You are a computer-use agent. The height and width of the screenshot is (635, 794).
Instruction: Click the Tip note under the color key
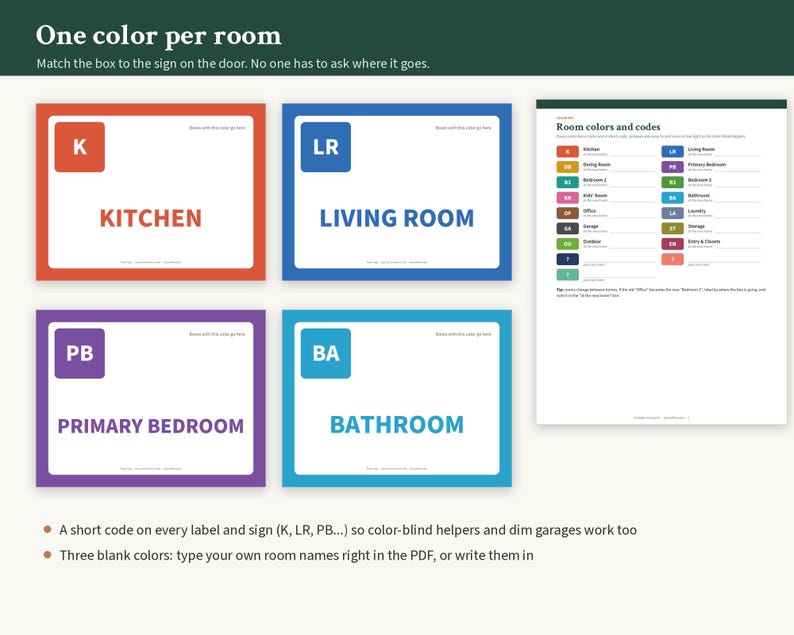coord(661,293)
